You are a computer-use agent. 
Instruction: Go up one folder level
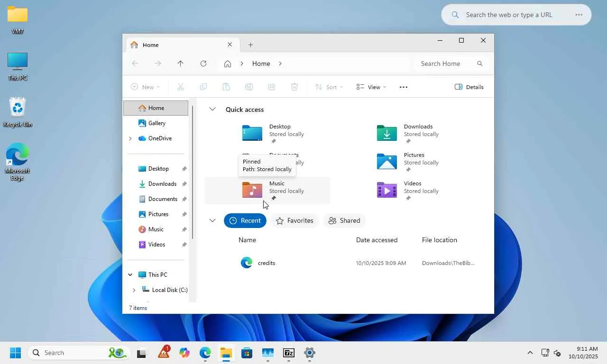point(180,64)
